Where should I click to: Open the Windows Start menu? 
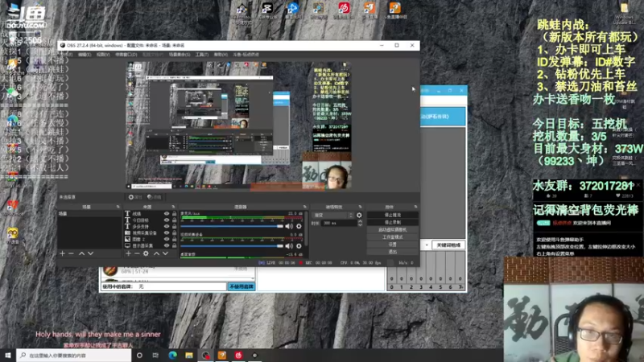(x=8, y=356)
